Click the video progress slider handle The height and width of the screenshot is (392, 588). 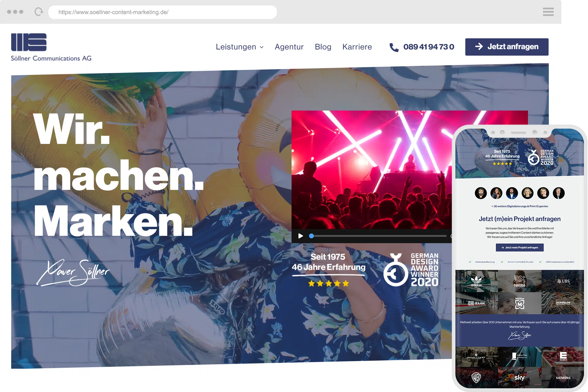pos(311,236)
